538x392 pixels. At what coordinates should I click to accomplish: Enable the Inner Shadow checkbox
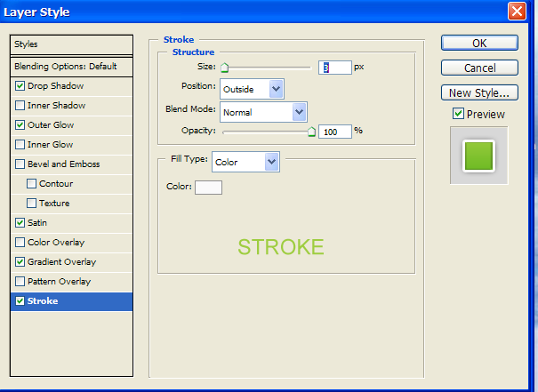[x=20, y=106]
